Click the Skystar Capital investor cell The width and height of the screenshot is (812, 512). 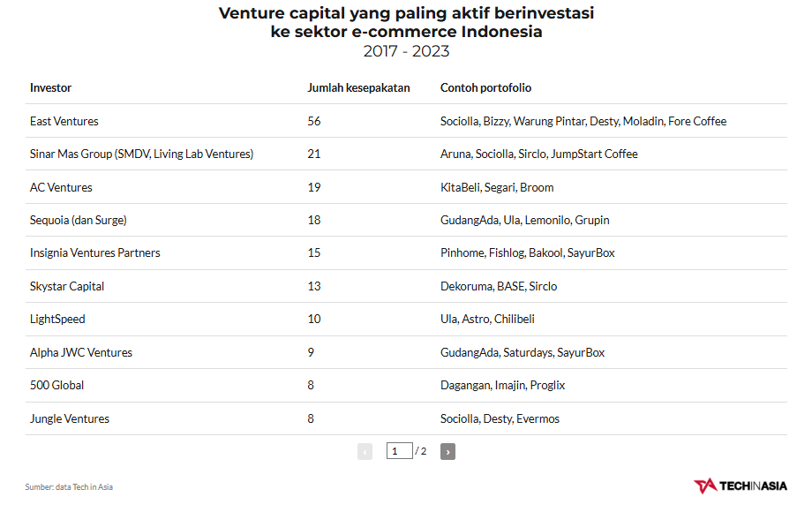(67, 286)
